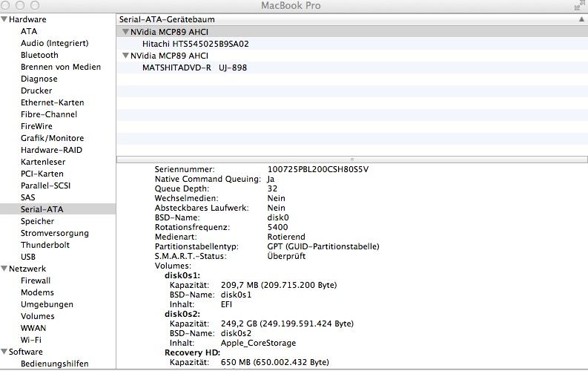Open the FireWire entry
Screen dimensions: 588x371
pos(36,126)
